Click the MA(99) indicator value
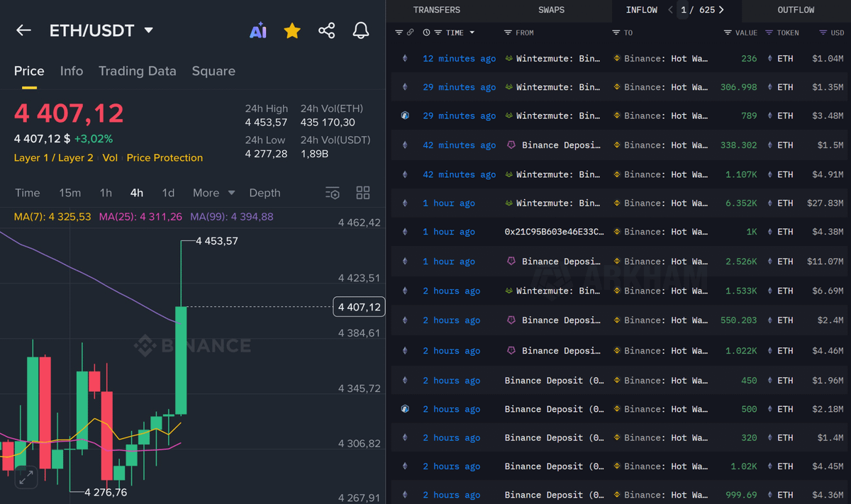This screenshot has height=504, width=851. pyautogui.click(x=231, y=217)
